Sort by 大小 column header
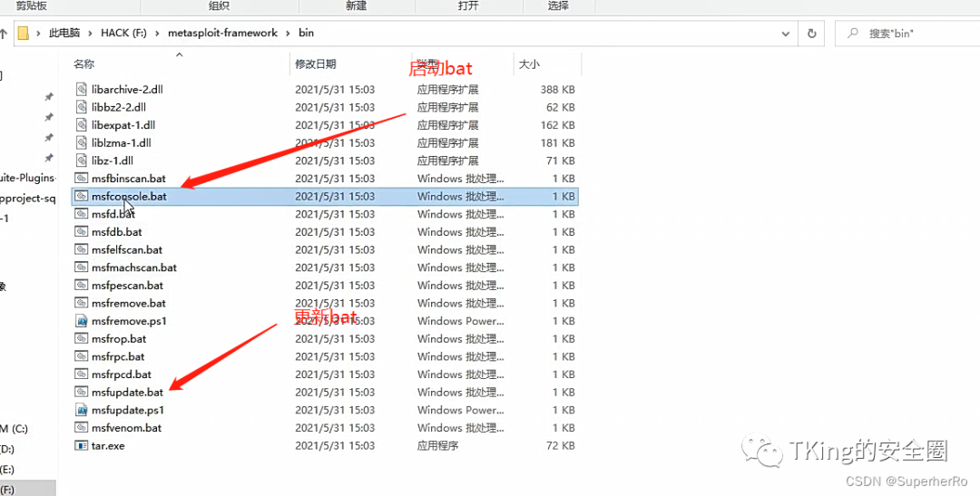Viewport: 980px width, 496px height. tap(529, 63)
